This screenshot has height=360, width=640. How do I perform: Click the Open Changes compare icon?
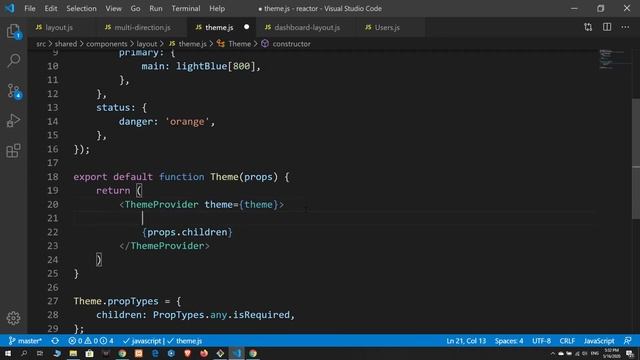point(588,27)
